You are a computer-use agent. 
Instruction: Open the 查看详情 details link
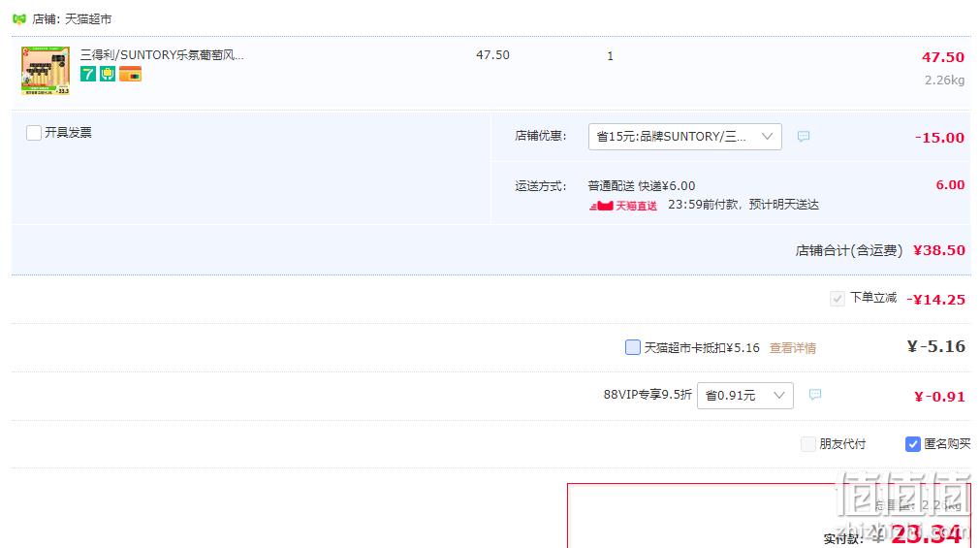click(x=793, y=348)
